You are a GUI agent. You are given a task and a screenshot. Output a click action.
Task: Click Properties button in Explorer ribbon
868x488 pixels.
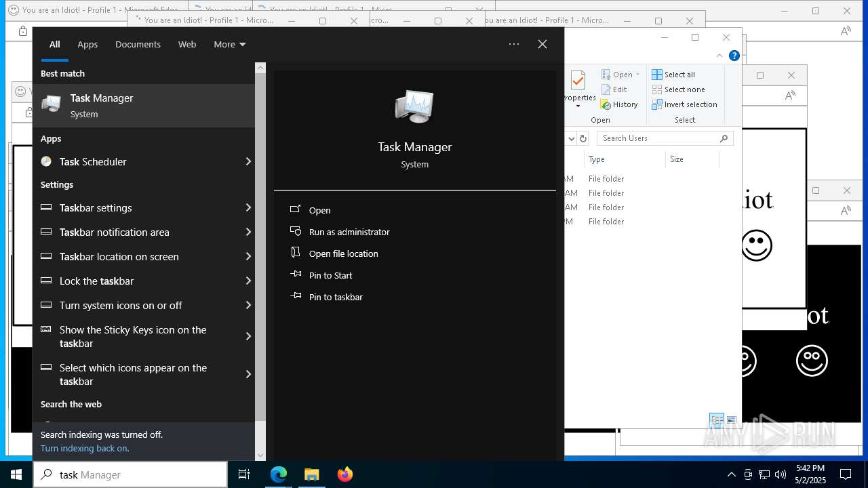coord(578,89)
